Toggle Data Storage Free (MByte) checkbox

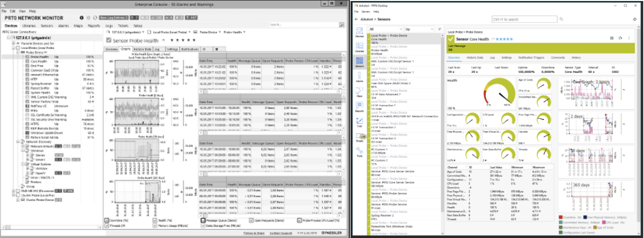(x=203, y=225)
